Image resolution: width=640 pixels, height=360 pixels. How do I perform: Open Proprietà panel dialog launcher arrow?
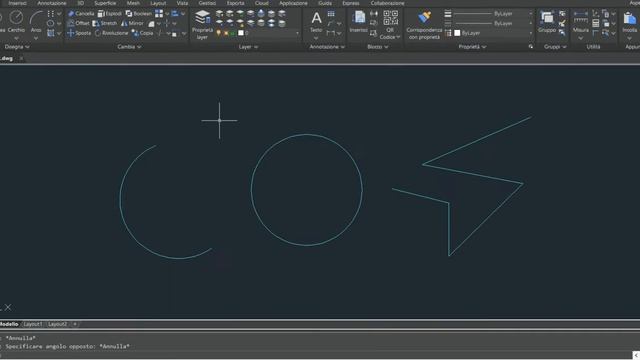[531, 47]
